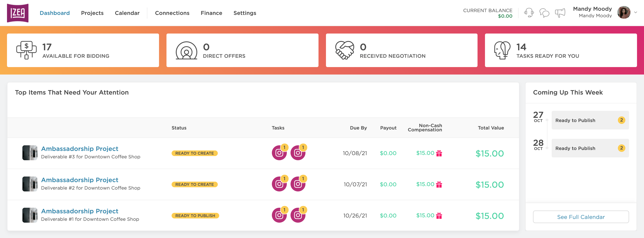Click Ready to Create badge for Deliverable #3

(x=194, y=153)
